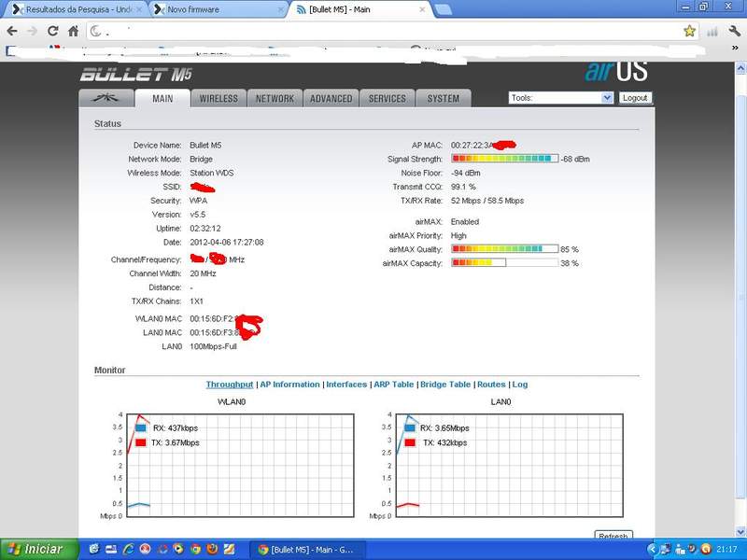Click the WLAN0 RX blue legend swatch
Image resolution: width=747 pixels, height=560 pixels.
(141, 427)
